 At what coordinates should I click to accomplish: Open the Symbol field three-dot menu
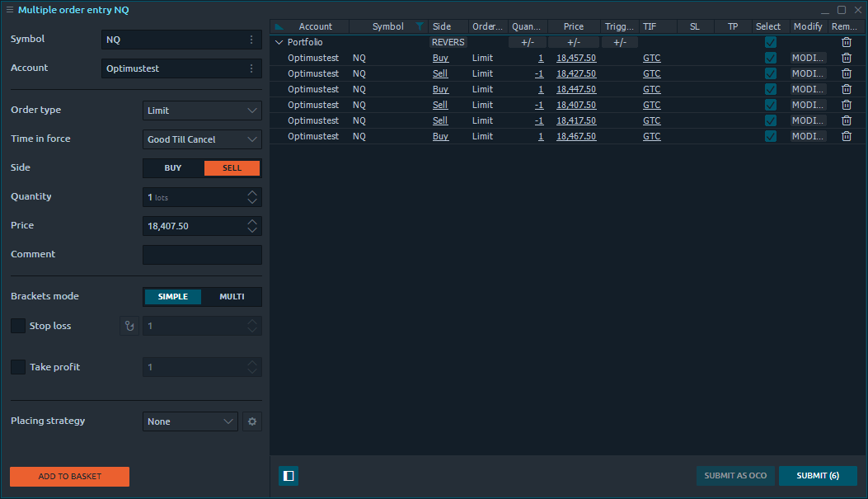pos(251,40)
